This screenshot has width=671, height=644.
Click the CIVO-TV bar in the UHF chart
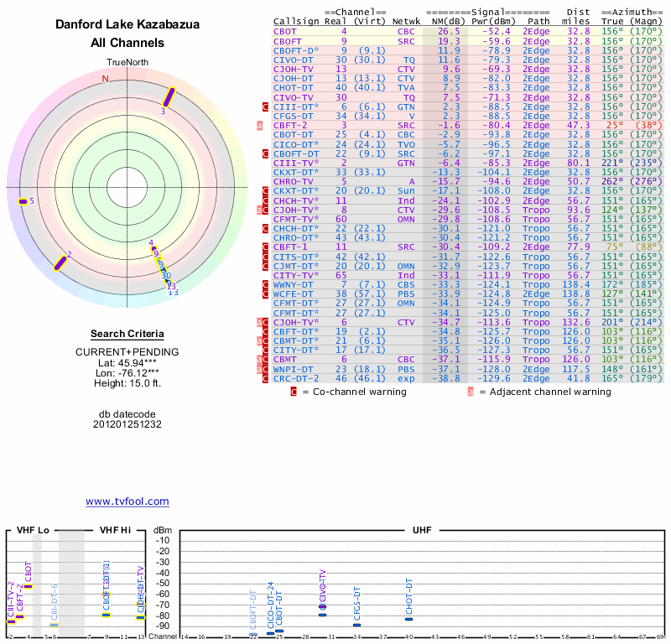(322, 606)
